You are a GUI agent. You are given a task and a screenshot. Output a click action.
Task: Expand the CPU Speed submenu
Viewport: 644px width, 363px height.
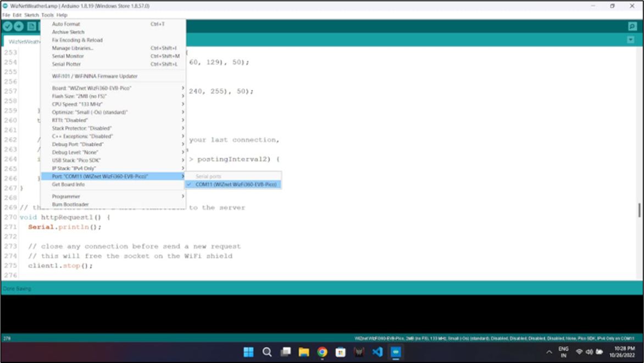point(113,104)
